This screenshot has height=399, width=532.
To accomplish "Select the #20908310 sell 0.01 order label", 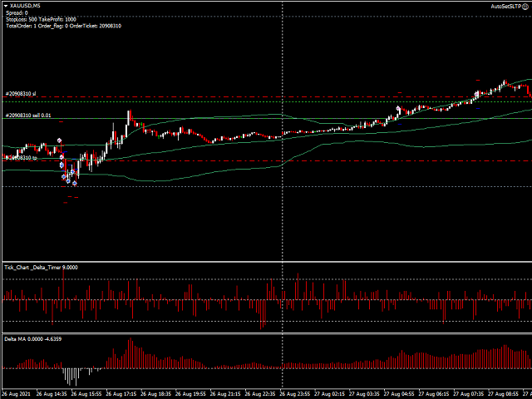I will [x=29, y=116].
